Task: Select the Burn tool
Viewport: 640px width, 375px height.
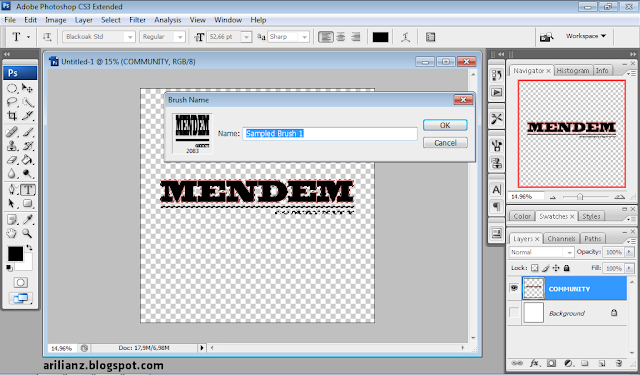Action: (x=27, y=173)
